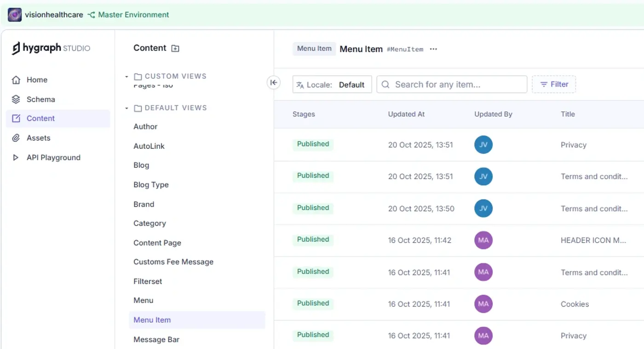
Task: Click in the Search for any item field
Action: tap(452, 84)
